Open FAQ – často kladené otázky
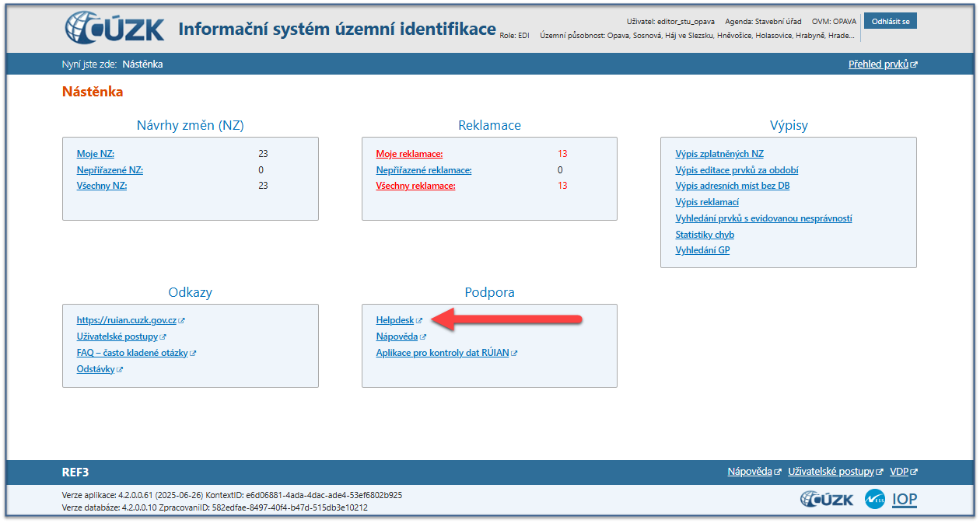Screen dimensions: 980x523 (132, 353)
